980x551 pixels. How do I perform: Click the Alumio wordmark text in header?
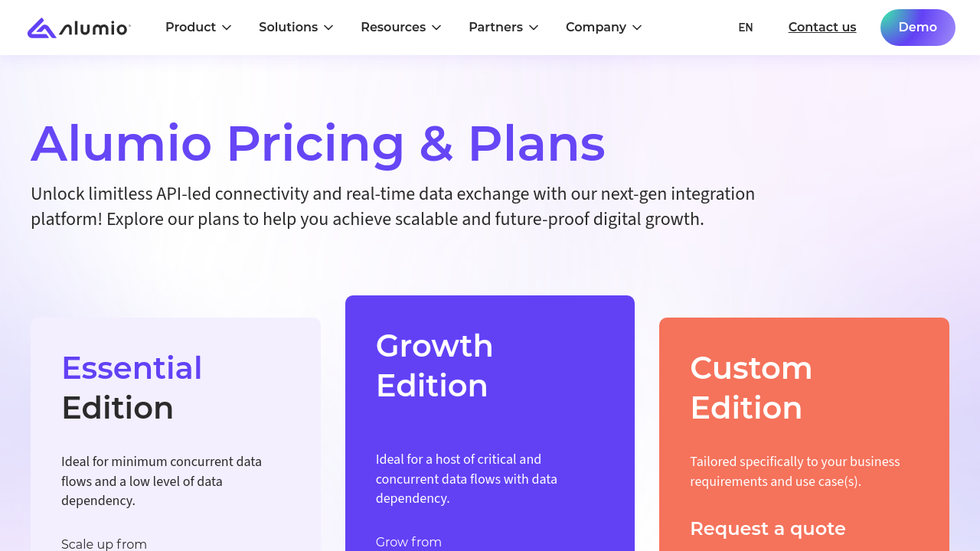pos(94,29)
